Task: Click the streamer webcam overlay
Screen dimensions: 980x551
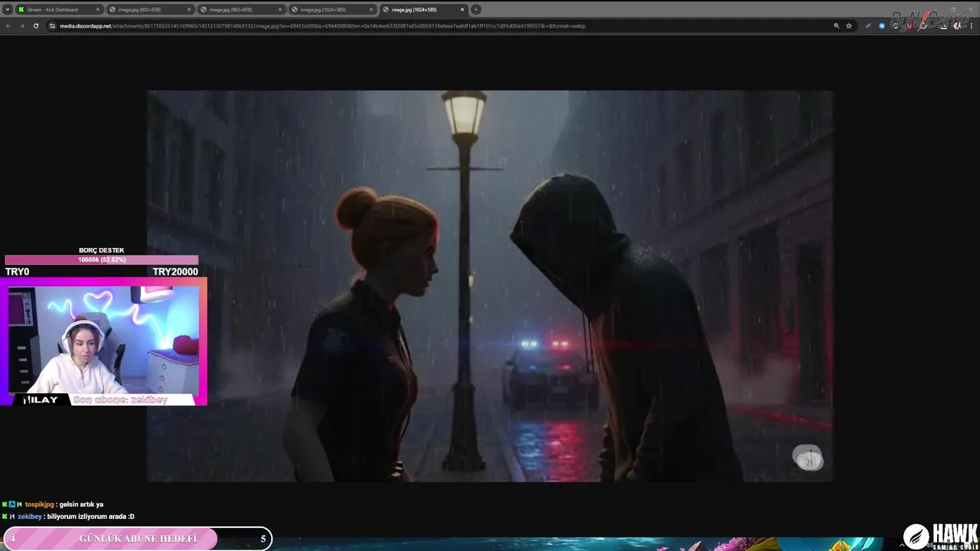Action: [103, 340]
